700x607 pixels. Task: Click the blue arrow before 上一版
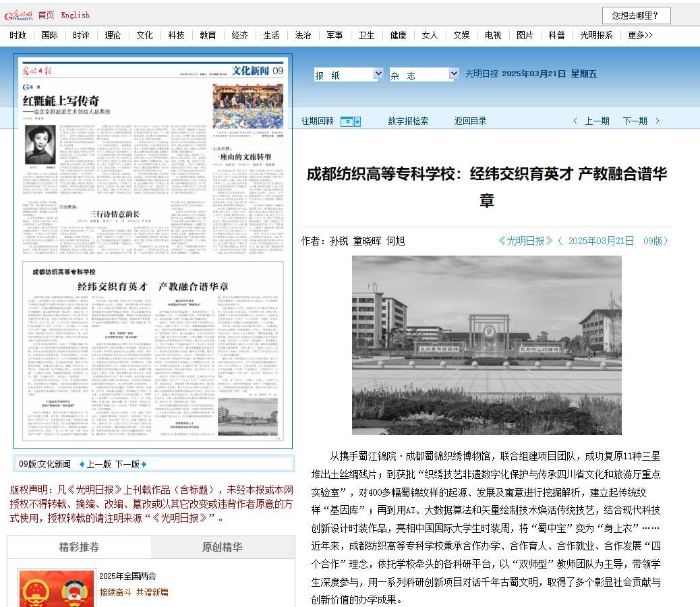(82, 464)
